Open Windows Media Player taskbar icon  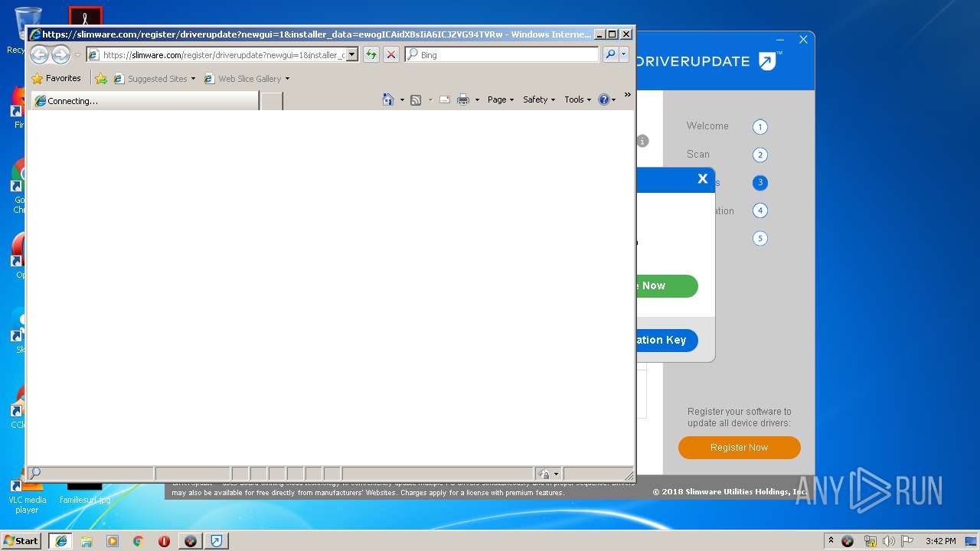[x=113, y=540]
